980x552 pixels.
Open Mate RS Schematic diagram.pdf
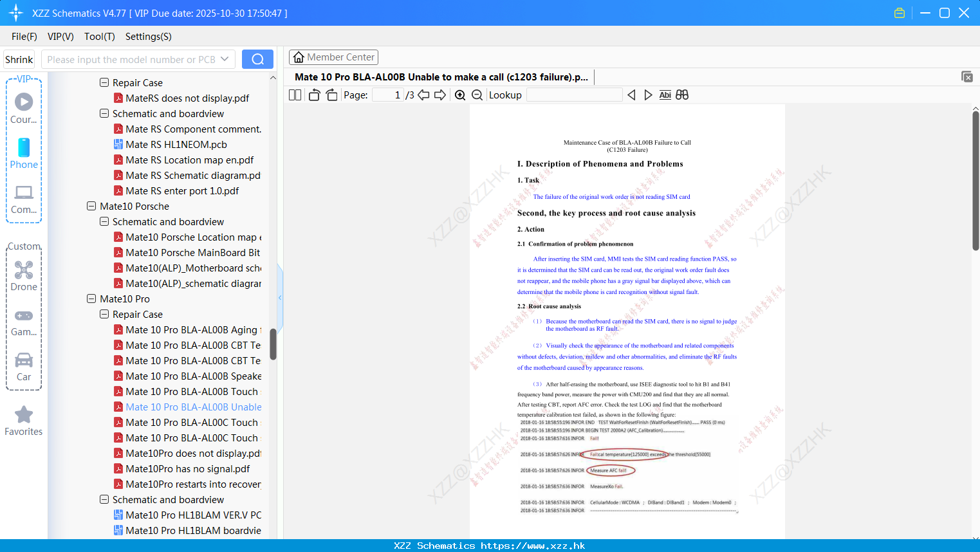tap(188, 176)
